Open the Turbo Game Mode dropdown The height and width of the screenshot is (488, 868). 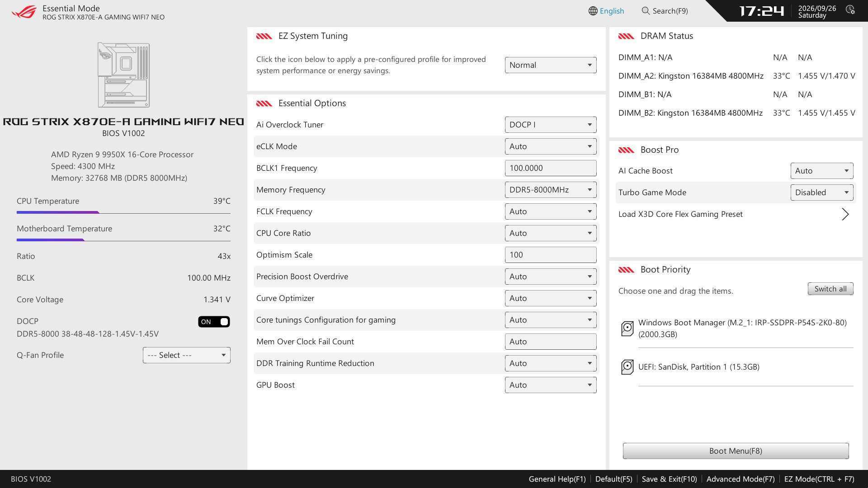coord(822,192)
